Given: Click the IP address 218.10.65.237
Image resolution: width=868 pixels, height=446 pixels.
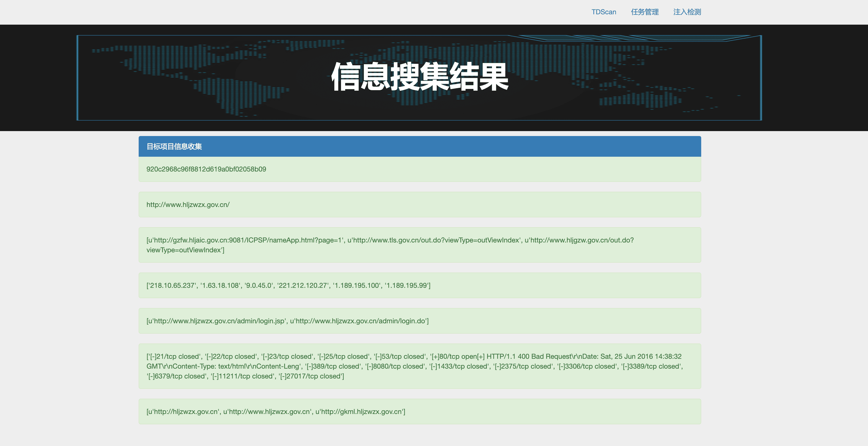Looking at the screenshot, I should 172,285.
